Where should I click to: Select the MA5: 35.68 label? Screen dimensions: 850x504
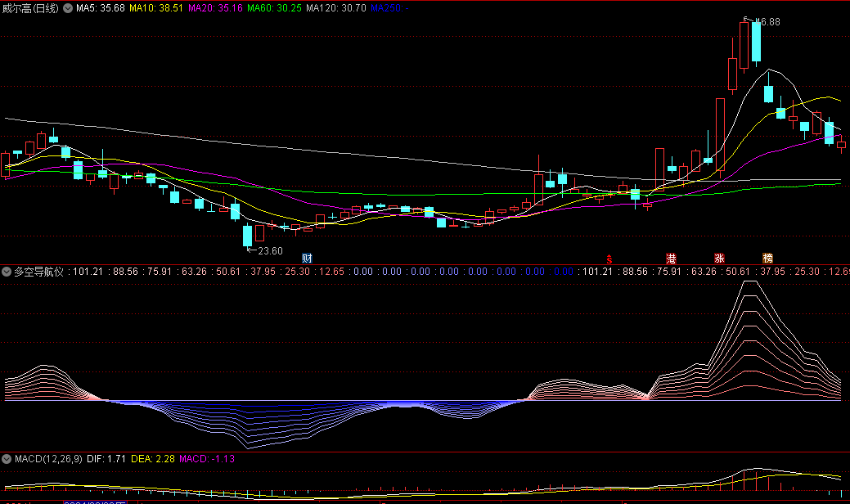tap(100, 8)
